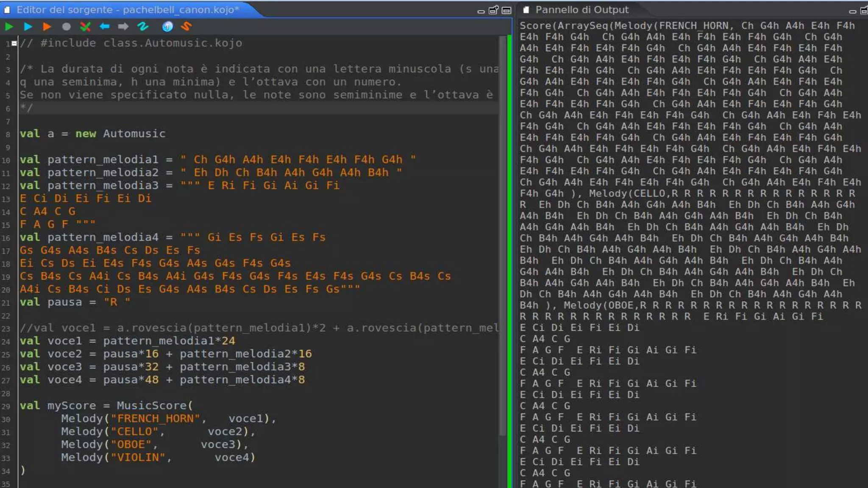Collapse code fold marker on line 1
This screenshot has height=488, width=868.
pos(14,43)
